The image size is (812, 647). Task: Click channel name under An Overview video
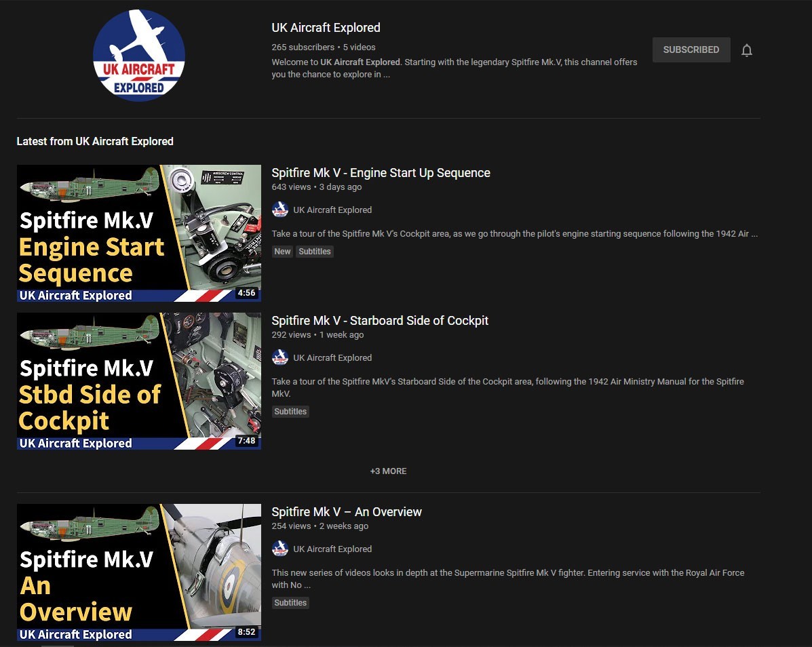332,549
